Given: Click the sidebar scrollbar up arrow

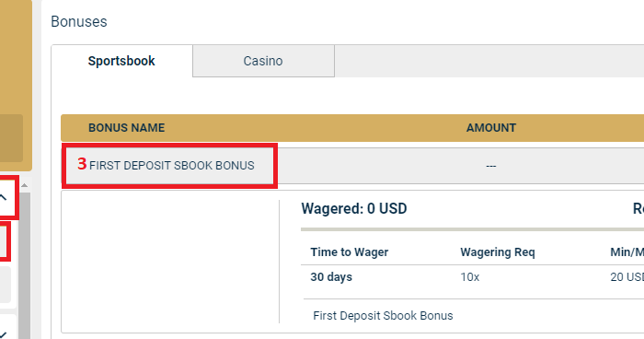Looking at the screenshot, I should (x=25, y=185).
